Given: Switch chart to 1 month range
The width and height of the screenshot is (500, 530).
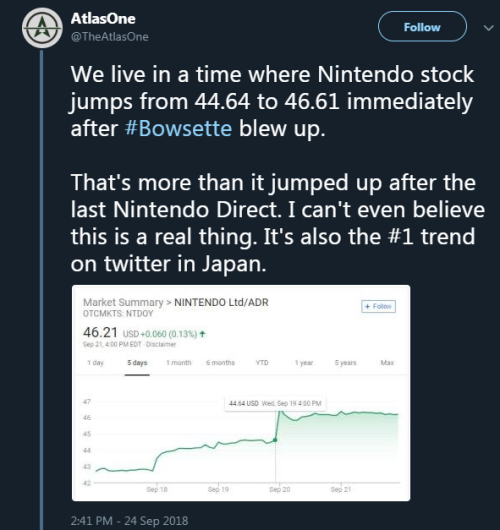Looking at the screenshot, I should (x=178, y=363).
